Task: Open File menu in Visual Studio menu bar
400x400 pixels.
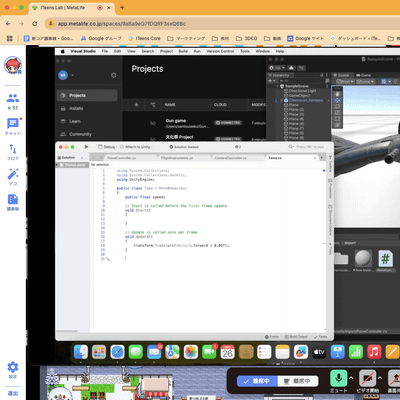Action: [x=105, y=51]
